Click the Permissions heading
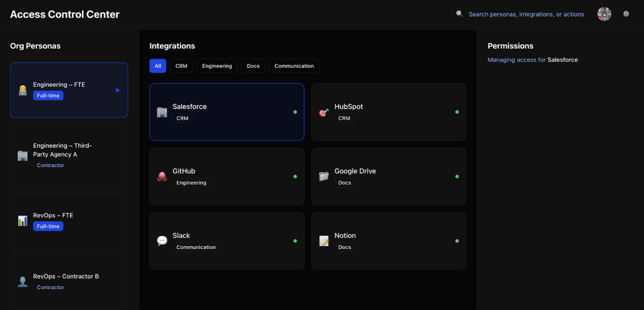The height and width of the screenshot is (310, 644). click(510, 46)
